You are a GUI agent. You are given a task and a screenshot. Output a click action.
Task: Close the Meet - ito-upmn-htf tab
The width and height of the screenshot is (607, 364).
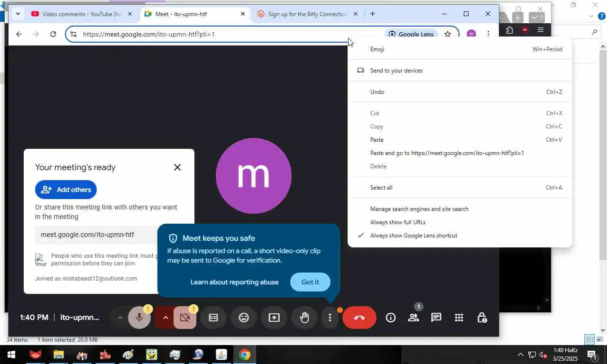coord(243,14)
